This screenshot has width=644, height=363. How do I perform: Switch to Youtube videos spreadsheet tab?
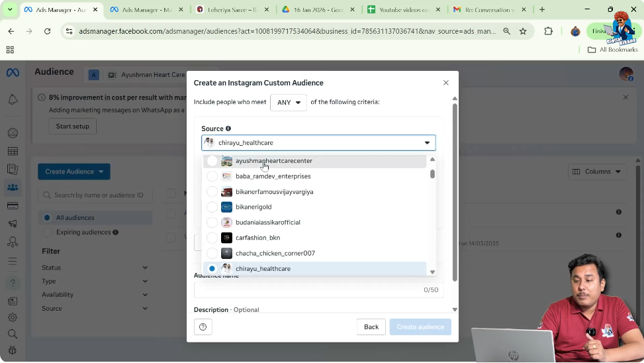[x=404, y=10]
